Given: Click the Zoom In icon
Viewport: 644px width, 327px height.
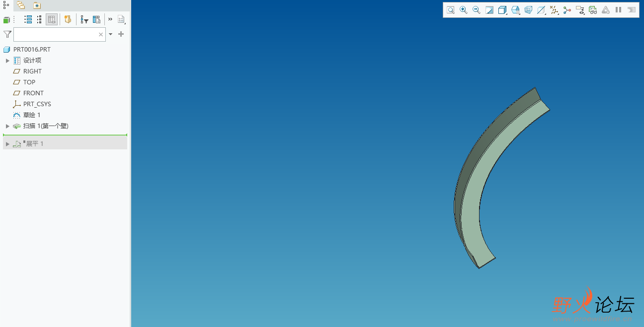Looking at the screenshot, I should tap(464, 10).
